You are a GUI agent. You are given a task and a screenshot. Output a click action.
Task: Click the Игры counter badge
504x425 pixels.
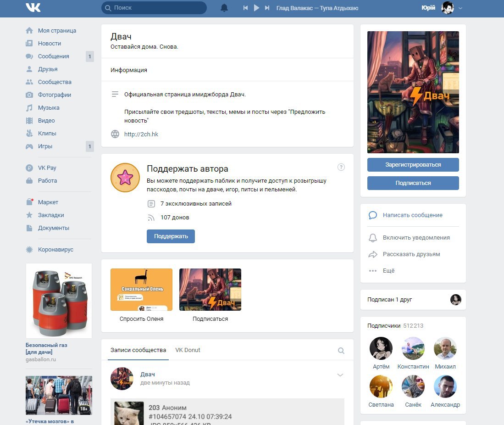[90, 146]
